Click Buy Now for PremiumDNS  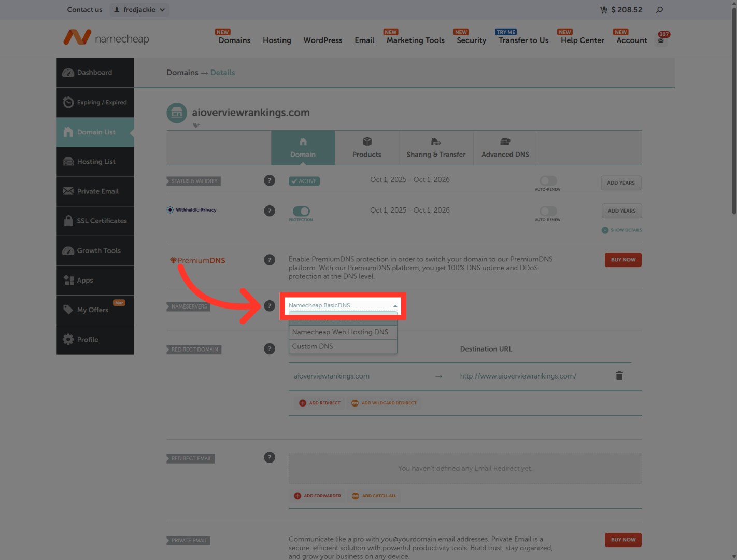(623, 259)
